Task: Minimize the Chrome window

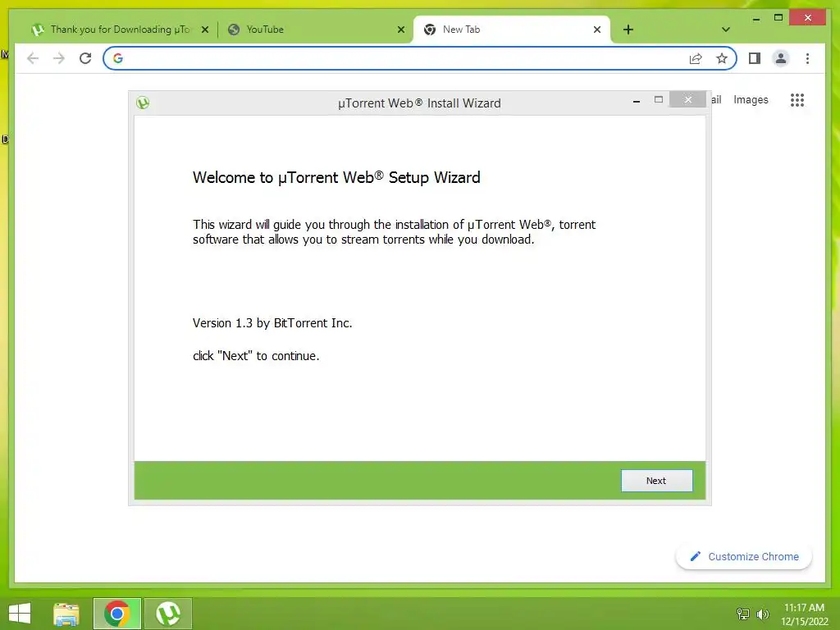Action: pyautogui.click(x=756, y=19)
